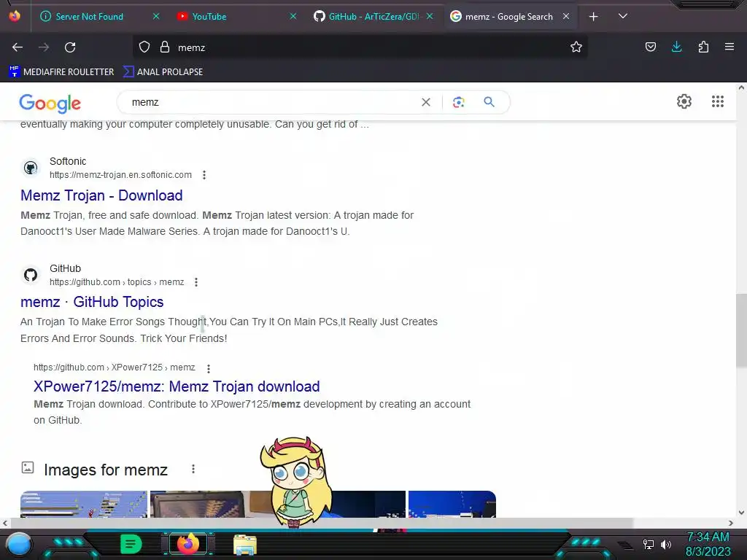Click the GitHub site favicon

click(x=31, y=275)
